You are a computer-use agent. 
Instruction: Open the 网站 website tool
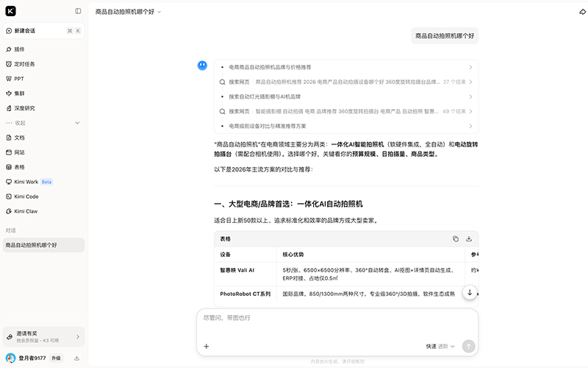click(43, 152)
